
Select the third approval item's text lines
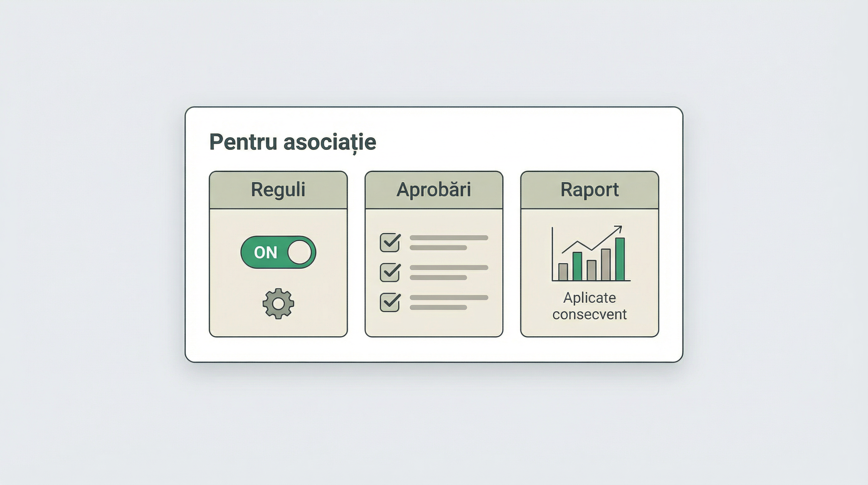(x=449, y=302)
